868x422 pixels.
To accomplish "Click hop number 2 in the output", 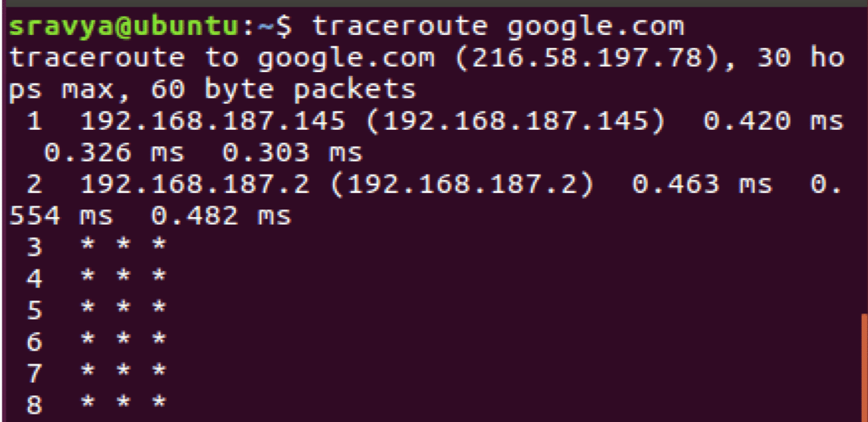I will (x=35, y=185).
